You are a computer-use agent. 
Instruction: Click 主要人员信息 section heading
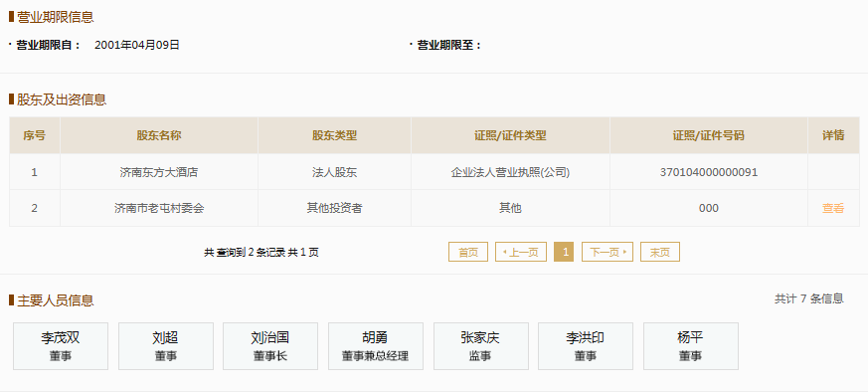pyautogui.click(x=56, y=300)
